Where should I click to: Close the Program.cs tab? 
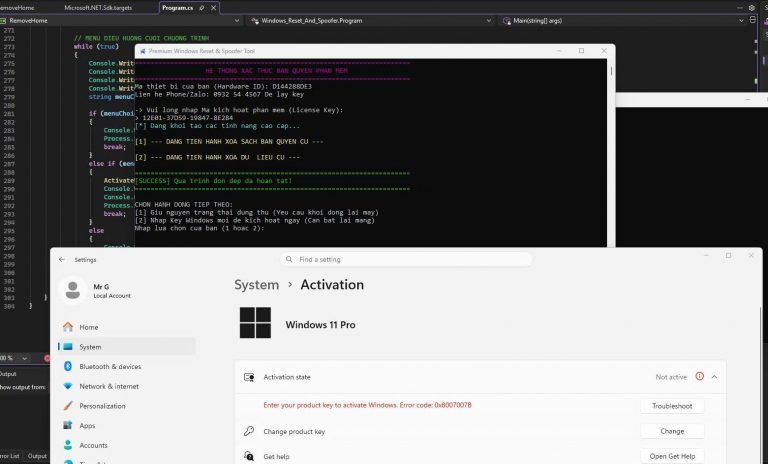214,8
